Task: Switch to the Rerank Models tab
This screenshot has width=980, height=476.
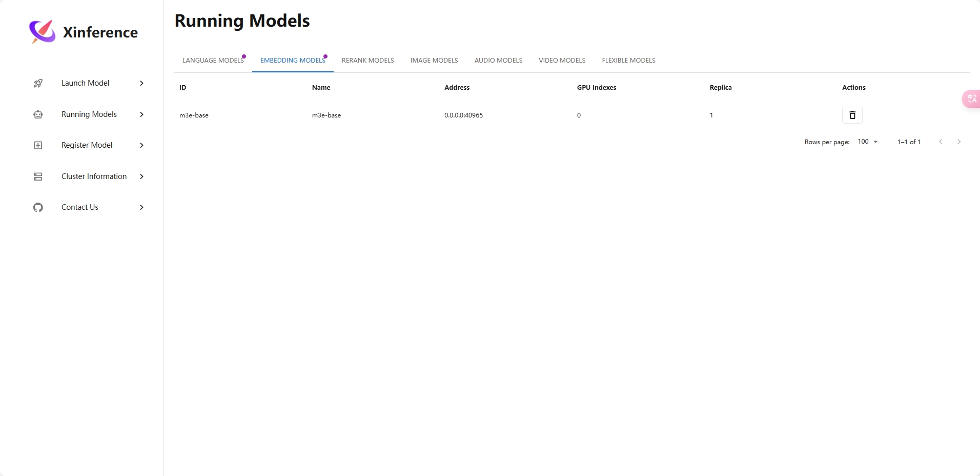Action: 367,61
